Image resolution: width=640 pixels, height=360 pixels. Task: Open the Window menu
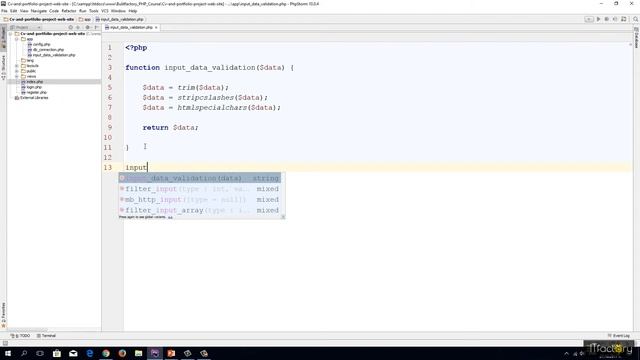coord(118,11)
